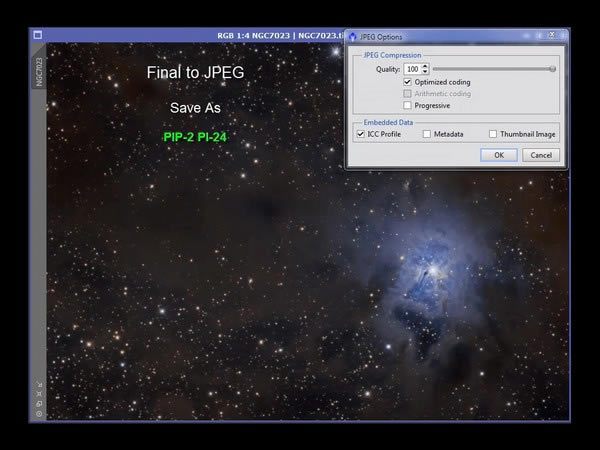The height and width of the screenshot is (450, 600).
Task: Click the Cancel button
Action: [x=541, y=155]
